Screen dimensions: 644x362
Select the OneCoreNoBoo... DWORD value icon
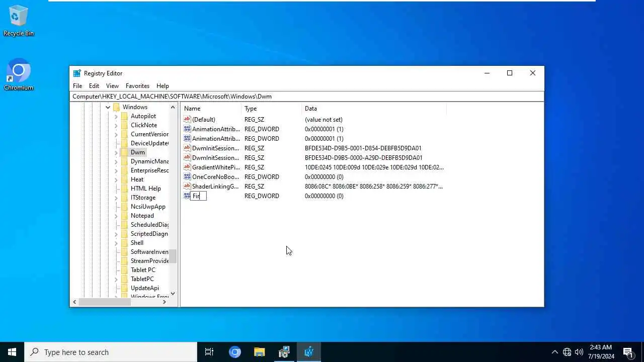[x=187, y=177]
